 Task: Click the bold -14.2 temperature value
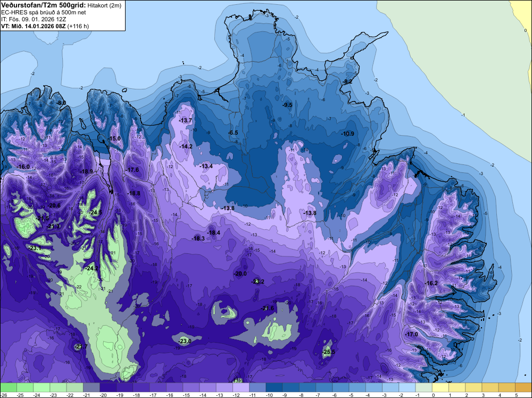186,146
